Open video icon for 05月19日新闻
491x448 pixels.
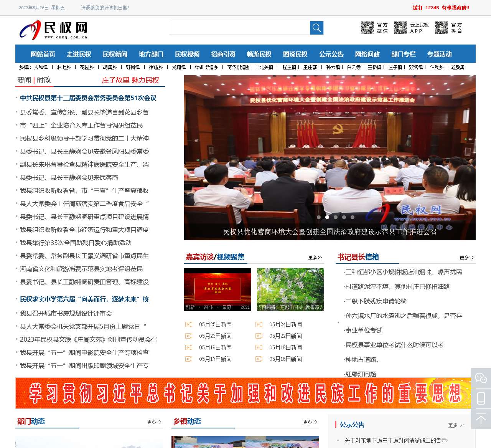[x=189, y=347]
